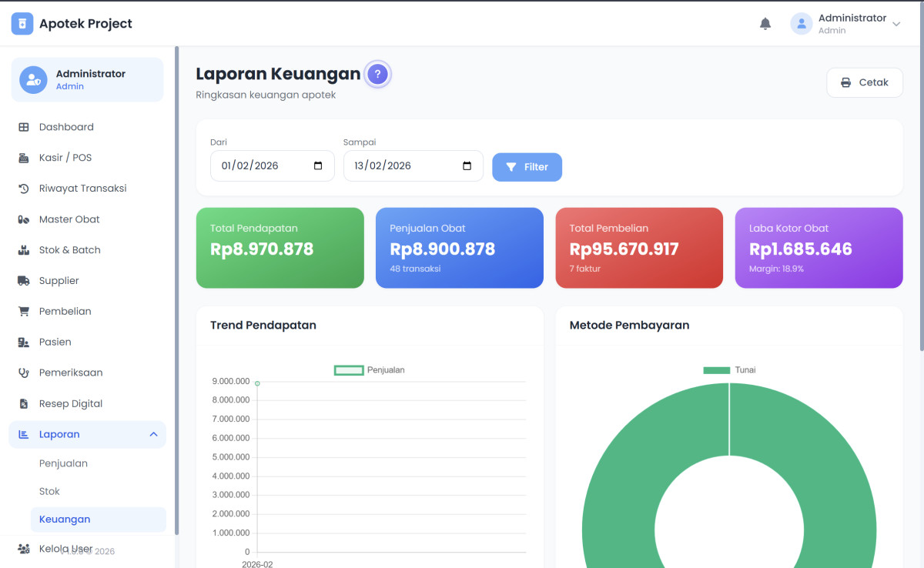Navigate to Master Obat
Screen dimensions: 924x568
click(87, 219)
